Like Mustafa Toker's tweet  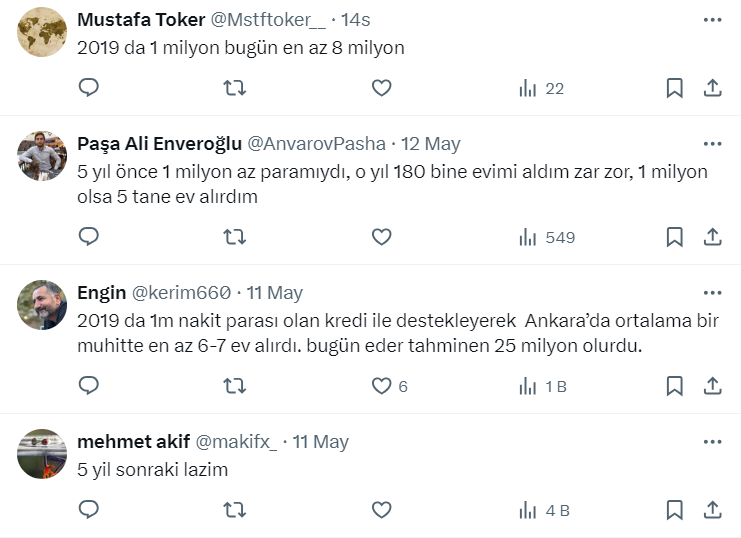pos(381,88)
